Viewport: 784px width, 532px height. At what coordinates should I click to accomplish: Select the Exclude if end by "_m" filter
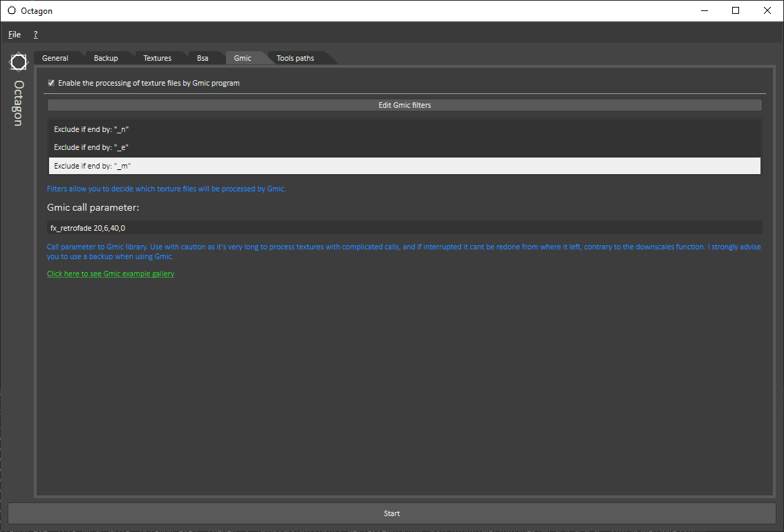404,166
